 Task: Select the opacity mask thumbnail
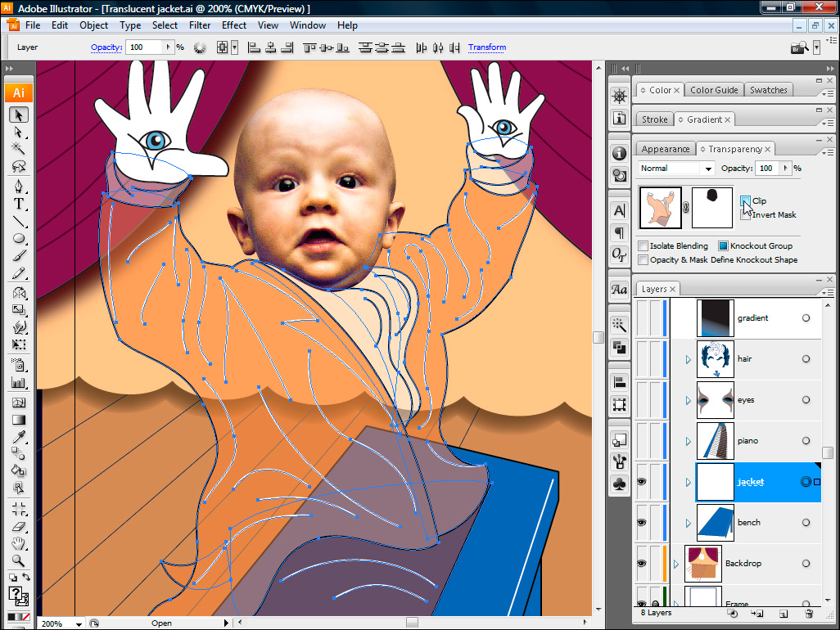711,207
